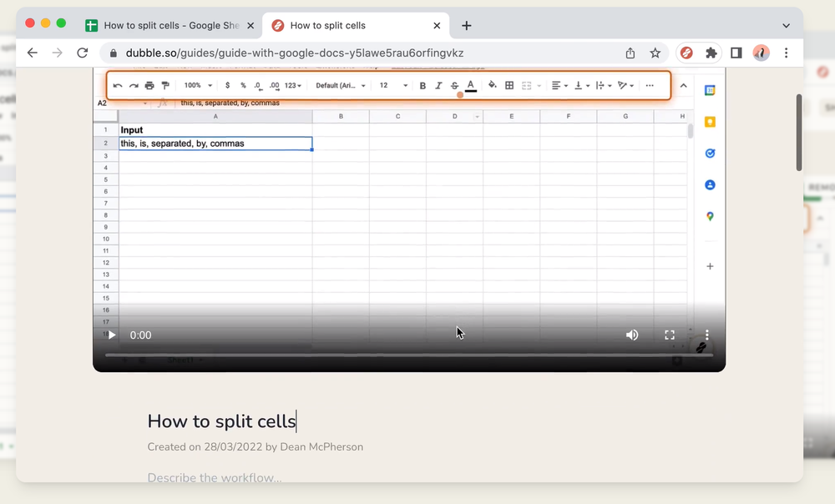Click the Print icon in Sheets toolbar

(149, 86)
